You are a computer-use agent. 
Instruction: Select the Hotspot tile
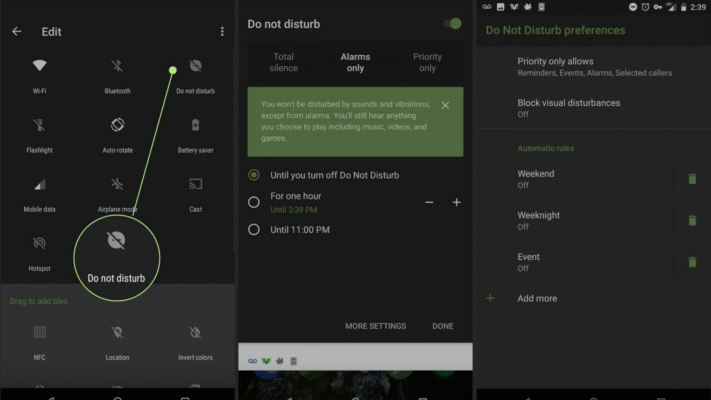point(39,254)
